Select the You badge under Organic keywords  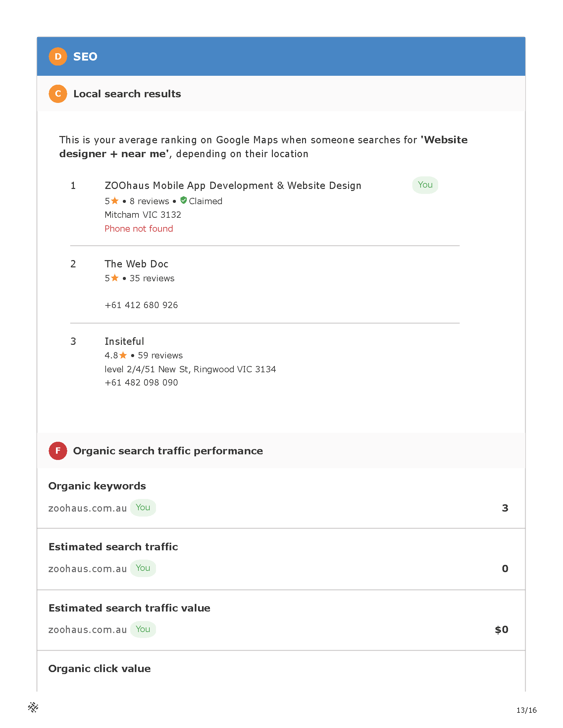click(x=143, y=508)
